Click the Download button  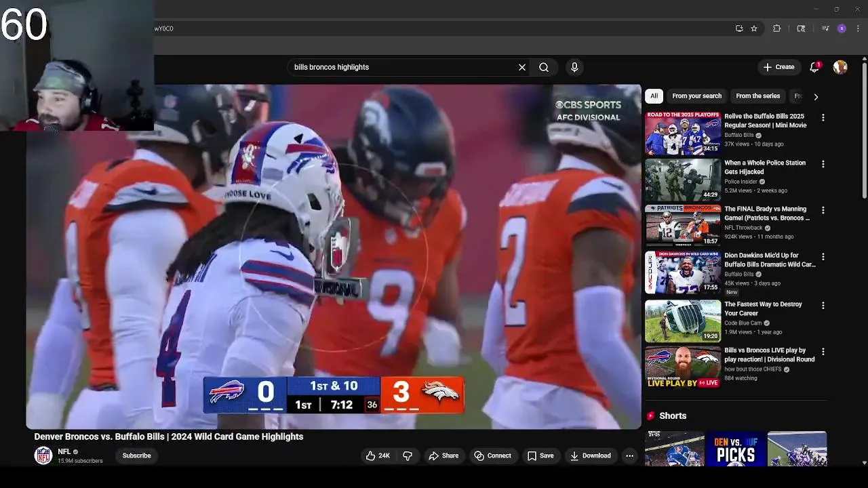point(591,455)
